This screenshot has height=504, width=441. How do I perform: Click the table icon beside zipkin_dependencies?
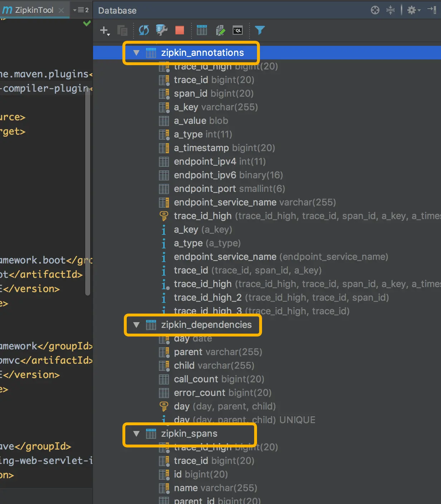tap(151, 325)
